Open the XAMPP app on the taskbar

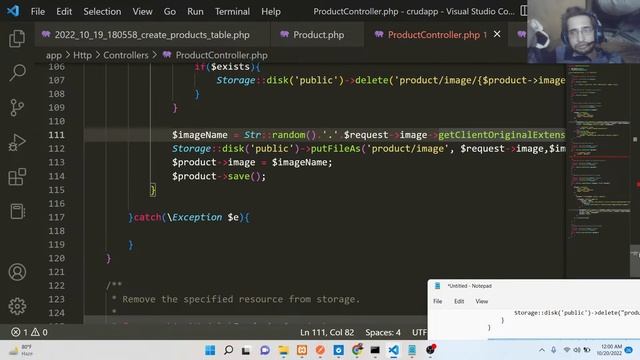302,350
